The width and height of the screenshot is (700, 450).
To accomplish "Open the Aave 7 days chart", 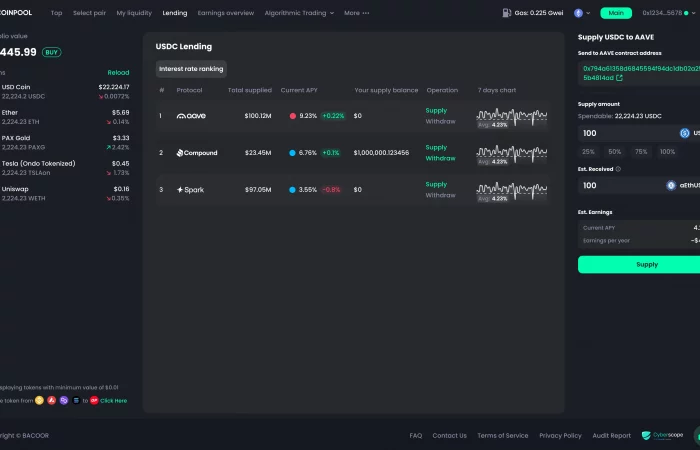I will point(512,118).
